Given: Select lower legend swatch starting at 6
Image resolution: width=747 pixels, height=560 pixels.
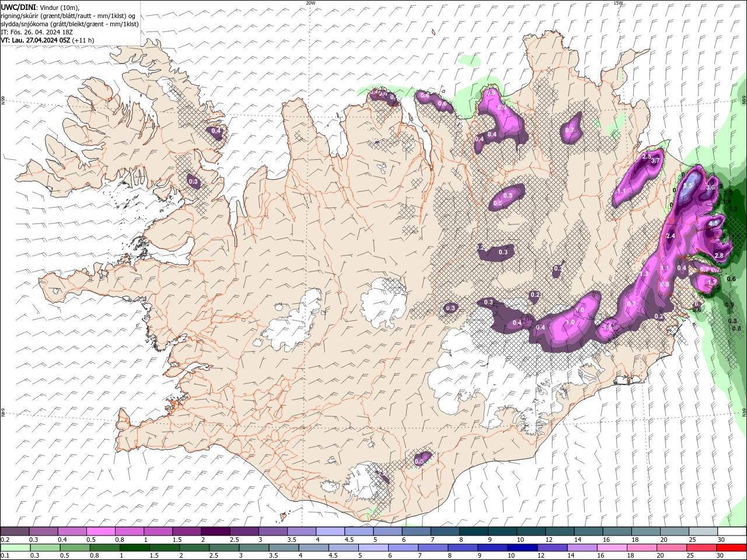Looking at the screenshot, I should [x=403, y=548].
